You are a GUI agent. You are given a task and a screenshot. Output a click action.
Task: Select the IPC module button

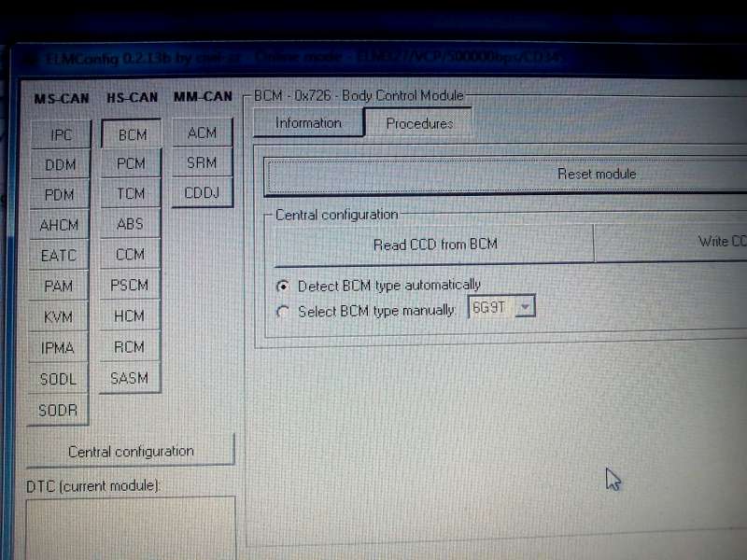click(x=61, y=135)
